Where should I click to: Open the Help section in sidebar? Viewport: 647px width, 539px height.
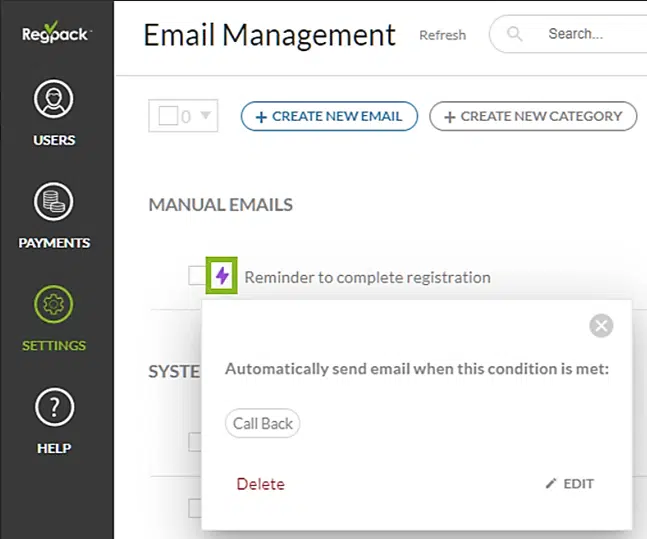56,420
